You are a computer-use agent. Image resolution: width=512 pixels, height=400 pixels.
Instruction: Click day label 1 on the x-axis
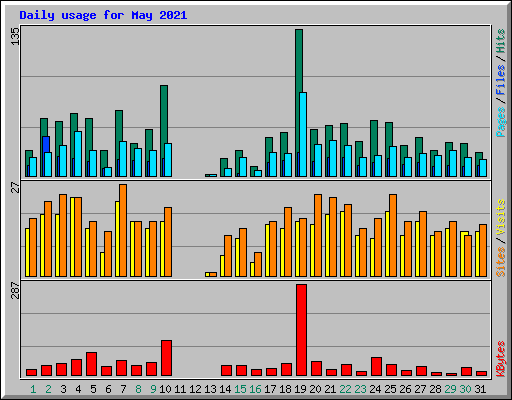click(33, 389)
